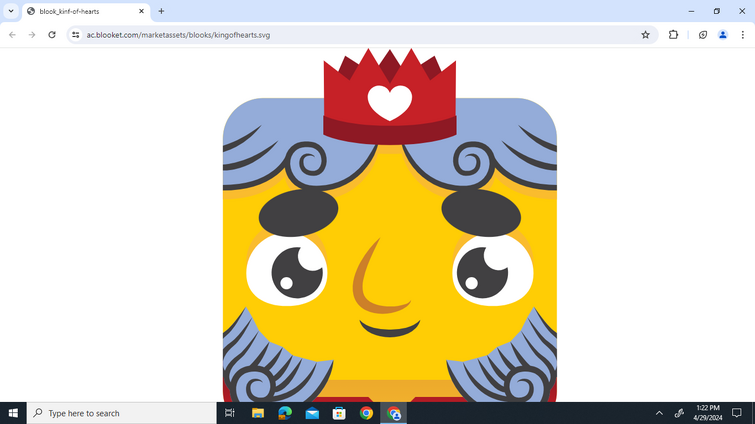The width and height of the screenshot is (755, 424).
Task: Open Task View on taskbar
Action: [230, 413]
